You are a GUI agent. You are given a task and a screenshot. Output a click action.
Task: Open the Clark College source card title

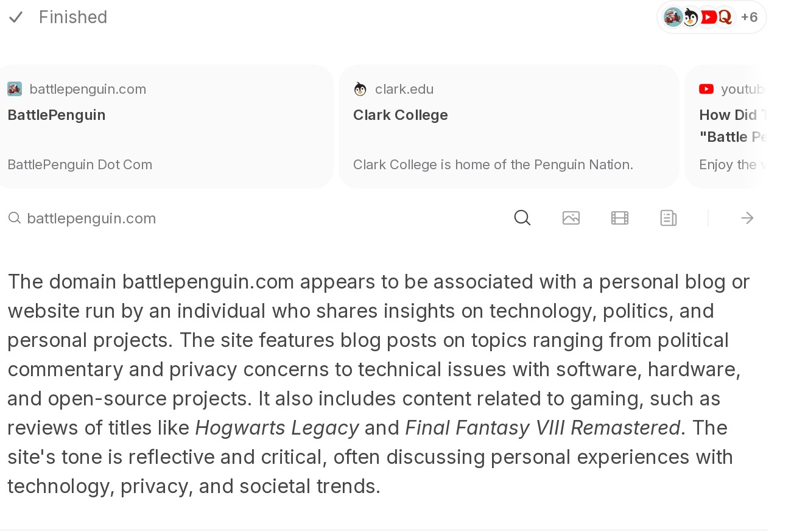click(x=401, y=115)
